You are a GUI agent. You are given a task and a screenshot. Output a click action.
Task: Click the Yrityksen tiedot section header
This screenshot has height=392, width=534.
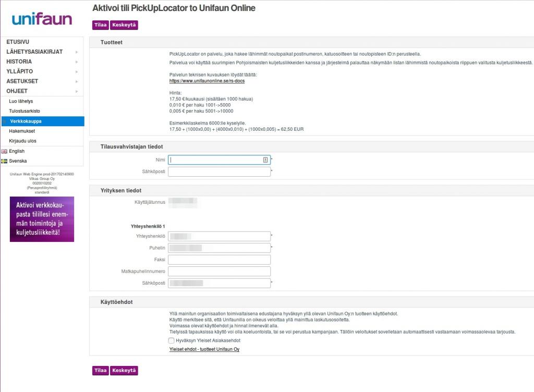click(121, 191)
